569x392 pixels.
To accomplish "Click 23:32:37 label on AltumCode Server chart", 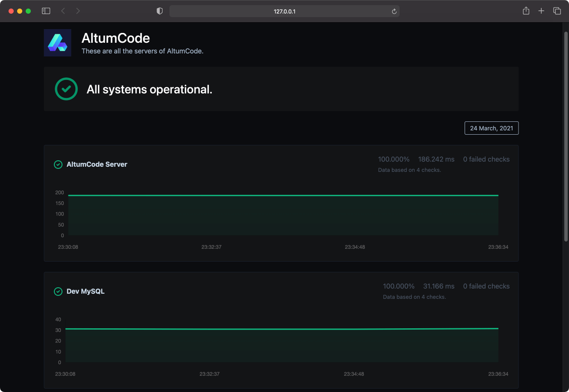I will click(x=211, y=247).
